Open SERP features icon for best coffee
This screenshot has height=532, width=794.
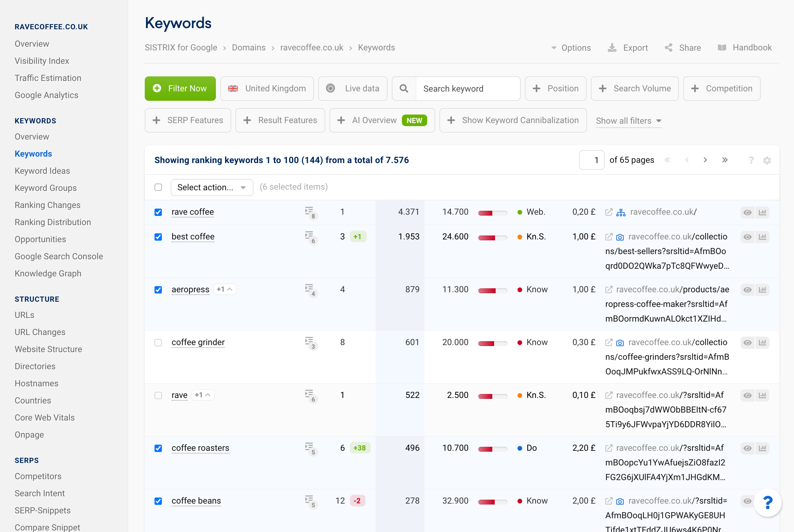[311, 237]
